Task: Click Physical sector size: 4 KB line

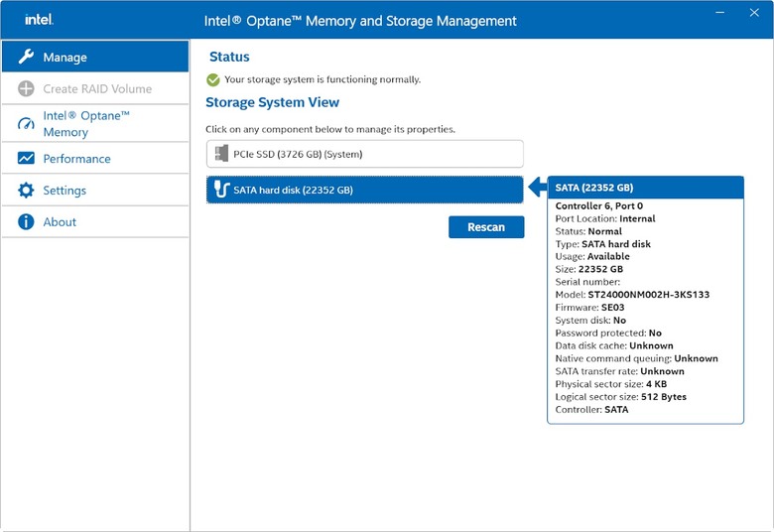Action: click(610, 384)
